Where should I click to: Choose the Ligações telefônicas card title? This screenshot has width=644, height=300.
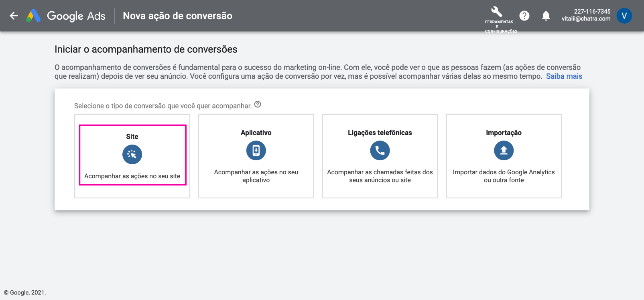coord(380,133)
